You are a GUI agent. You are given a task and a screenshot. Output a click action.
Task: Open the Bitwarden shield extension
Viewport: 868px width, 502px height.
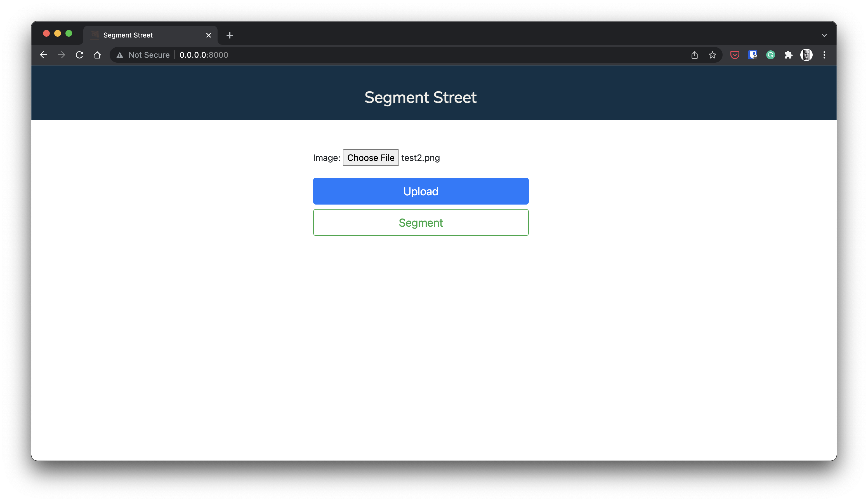pos(753,55)
